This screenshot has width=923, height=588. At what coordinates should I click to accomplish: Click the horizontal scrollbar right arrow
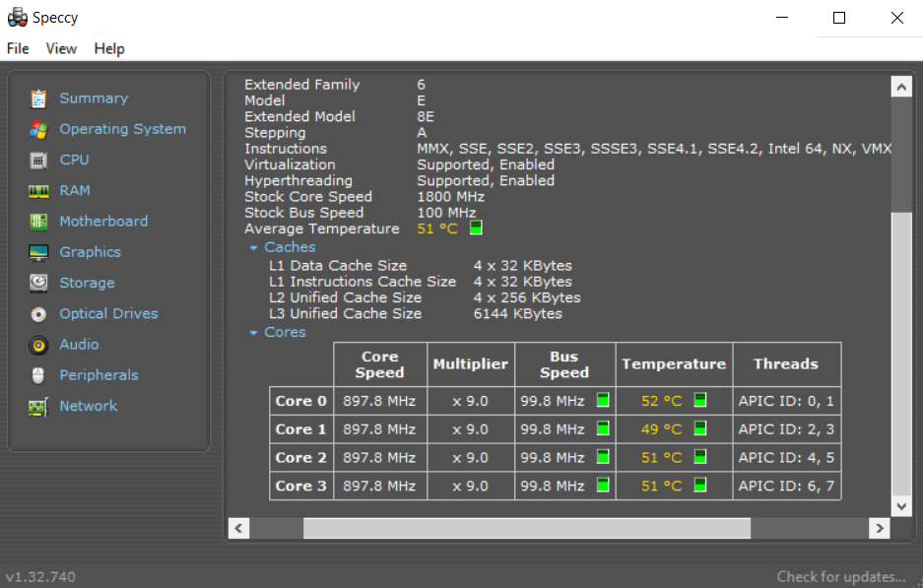879,528
